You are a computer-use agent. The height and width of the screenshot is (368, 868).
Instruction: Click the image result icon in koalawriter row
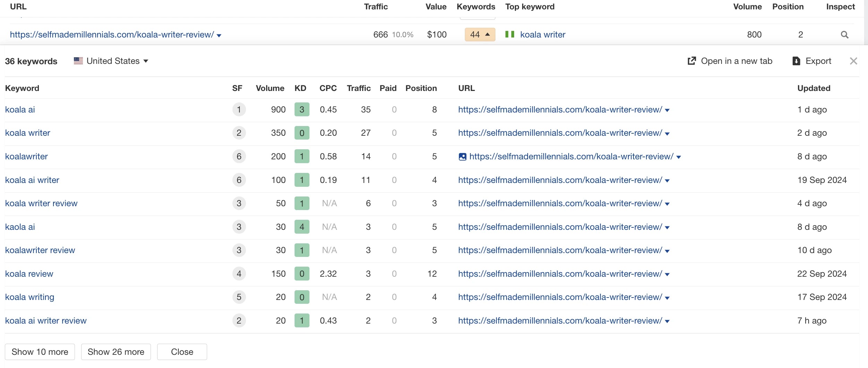click(462, 157)
